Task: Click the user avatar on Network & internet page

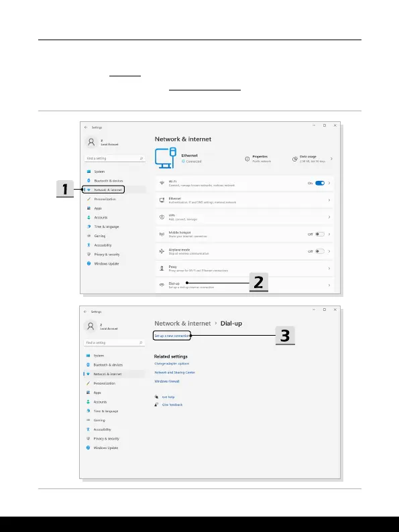Action: (x=91, y=142)
